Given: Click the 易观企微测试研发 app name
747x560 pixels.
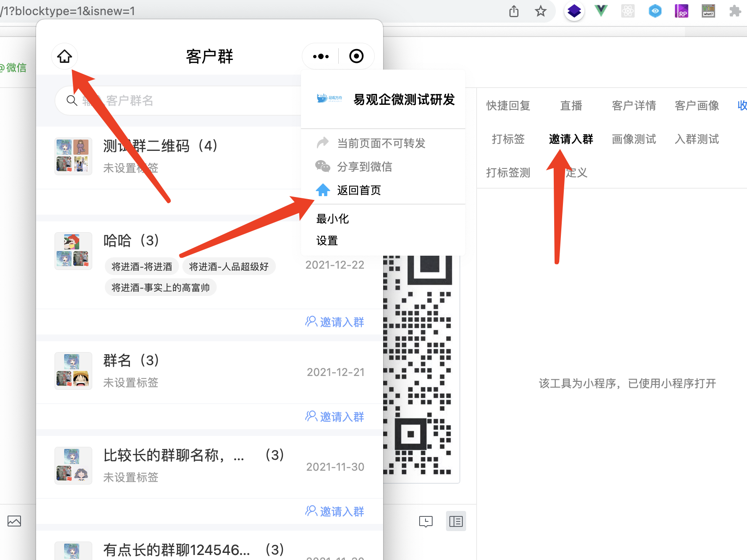Looking at the screenshot, I should 404,99.
